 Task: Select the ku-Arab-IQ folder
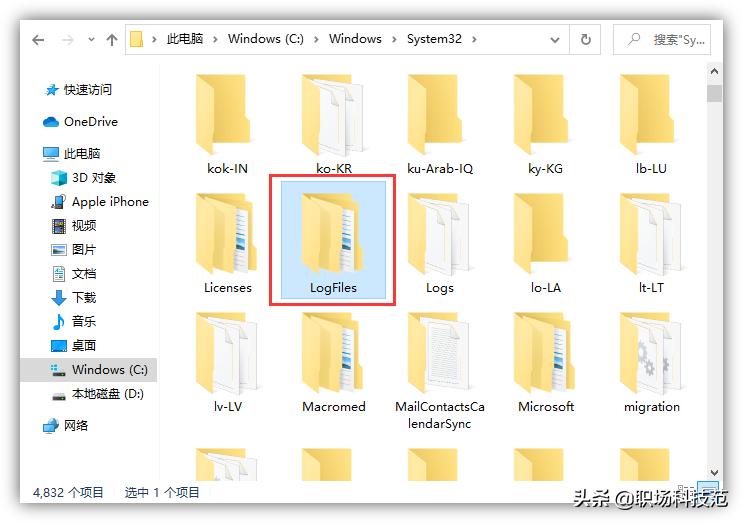[440, 124]
